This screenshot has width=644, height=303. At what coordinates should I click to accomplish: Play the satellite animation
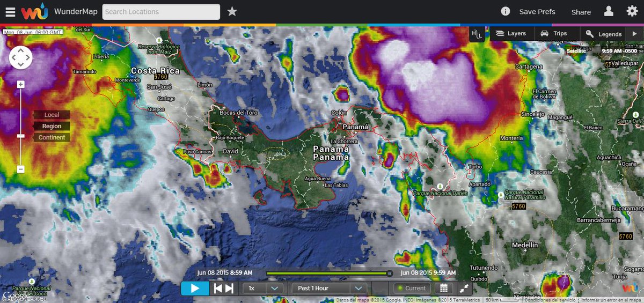click(195, 289)
